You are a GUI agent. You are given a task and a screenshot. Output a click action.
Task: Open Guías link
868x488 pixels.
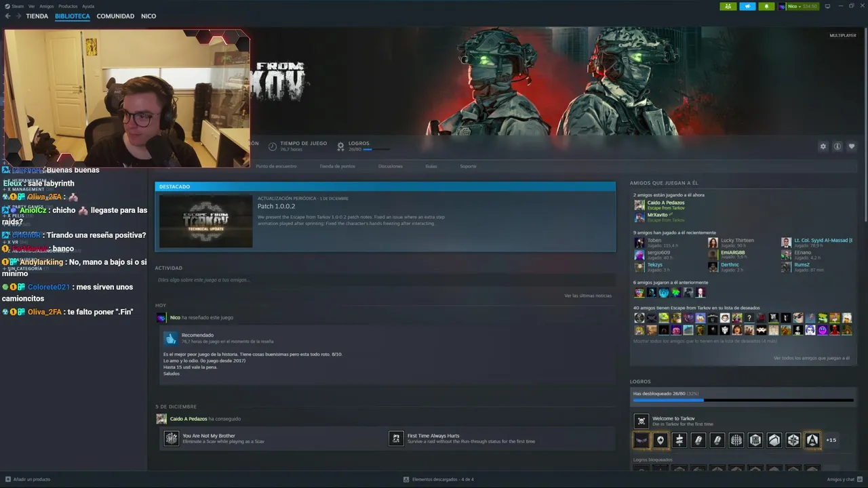click(431, 166)
